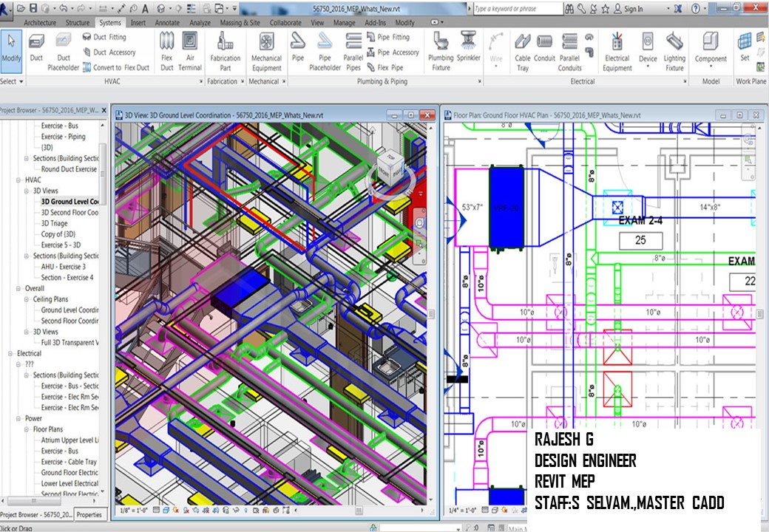Click the Component tool
Image resolution: width=769 pixels, height=532 pixels.
(x=710, y=48)
